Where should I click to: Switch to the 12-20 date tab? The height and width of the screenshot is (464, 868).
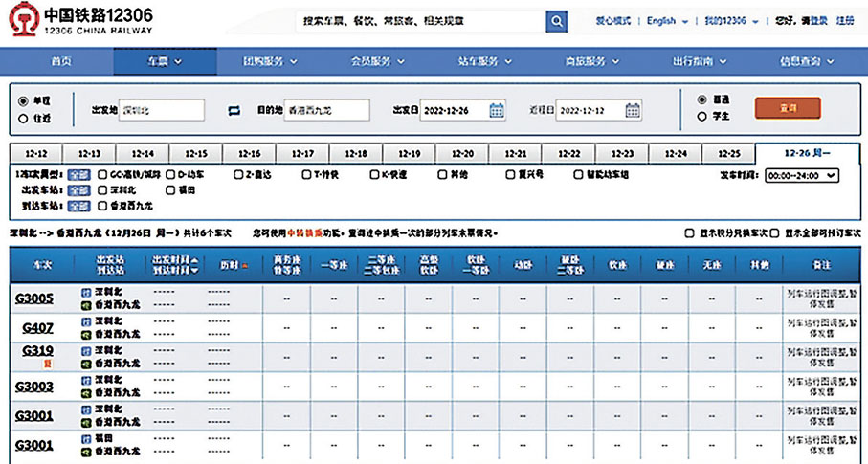coord(462,153)
